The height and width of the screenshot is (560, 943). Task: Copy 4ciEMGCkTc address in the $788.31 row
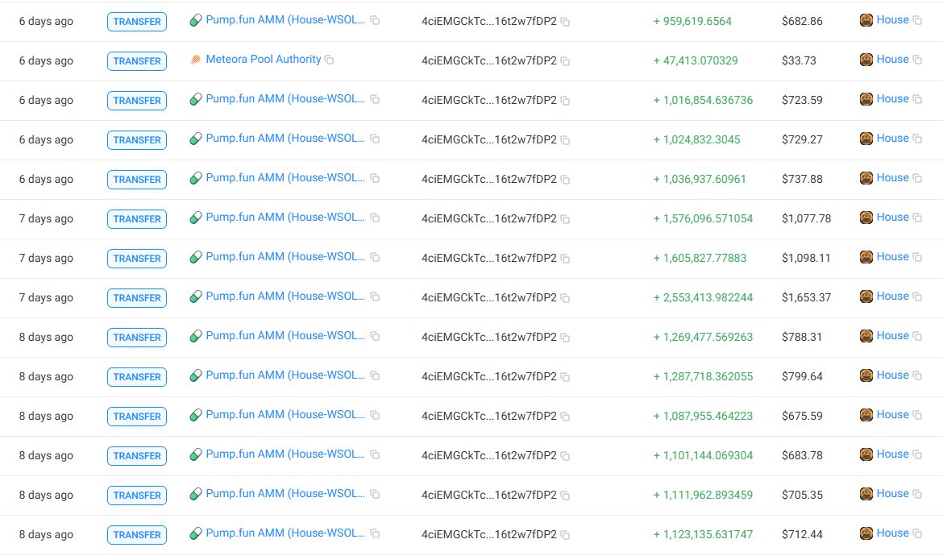(x=565, y=338)
